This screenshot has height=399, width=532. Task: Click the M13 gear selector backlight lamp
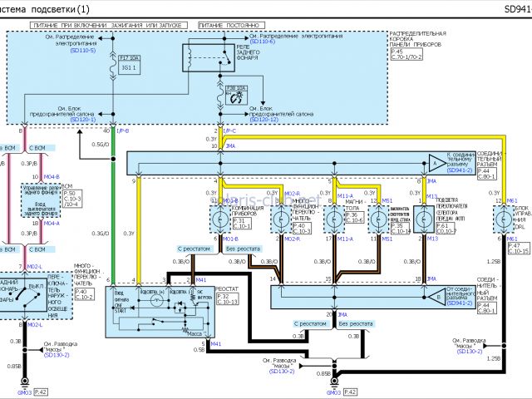(421, 219)
